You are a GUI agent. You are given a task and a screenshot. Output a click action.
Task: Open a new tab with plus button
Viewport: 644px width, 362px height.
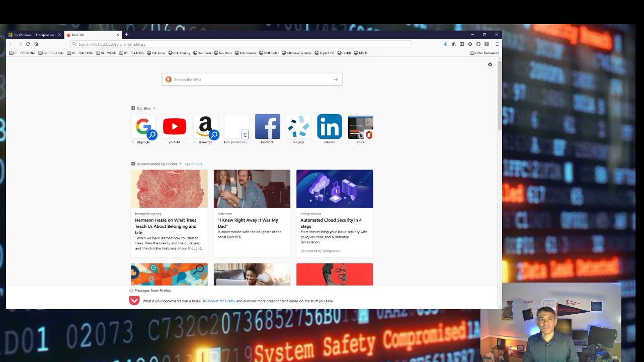[x=126, y=35]
